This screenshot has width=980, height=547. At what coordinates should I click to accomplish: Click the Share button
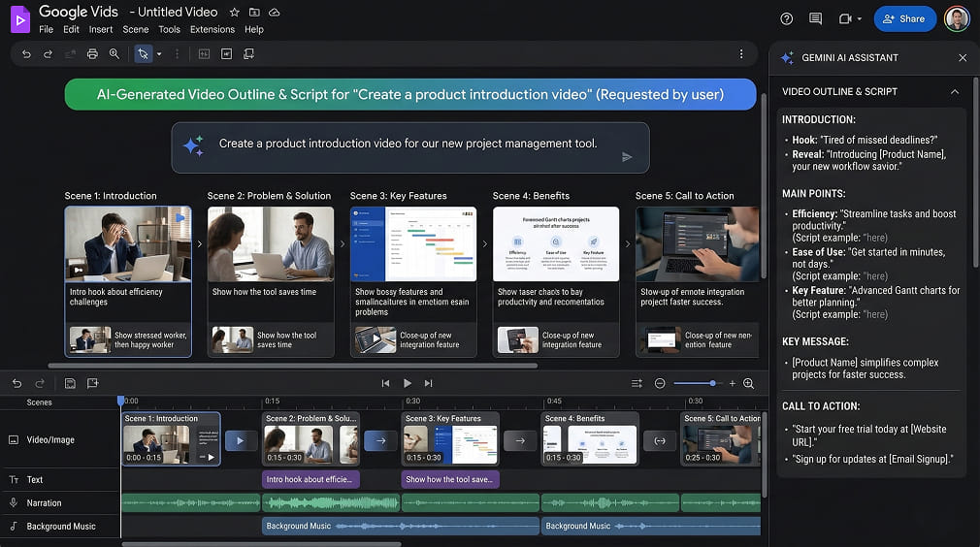click(x=904, y=18)
